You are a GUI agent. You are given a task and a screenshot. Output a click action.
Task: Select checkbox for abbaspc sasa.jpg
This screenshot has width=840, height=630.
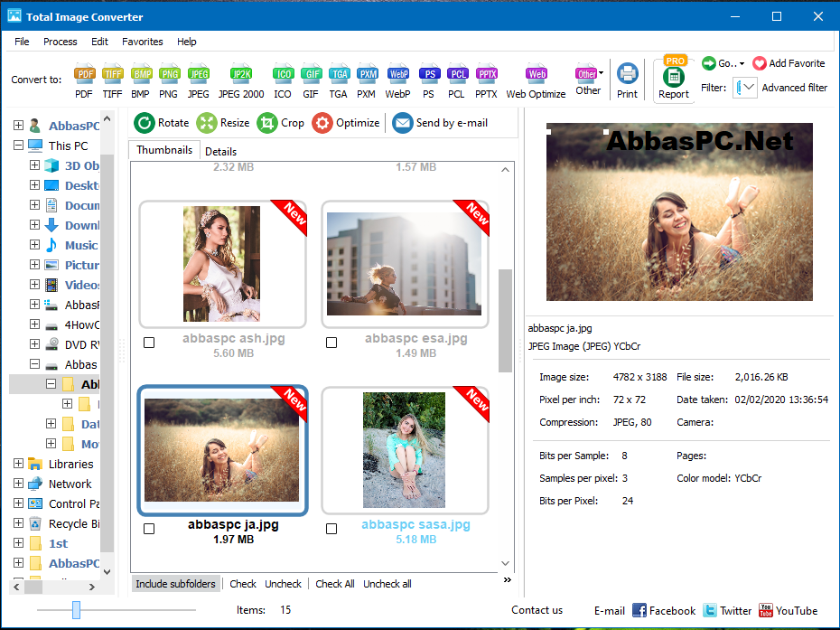click(331, 529)
